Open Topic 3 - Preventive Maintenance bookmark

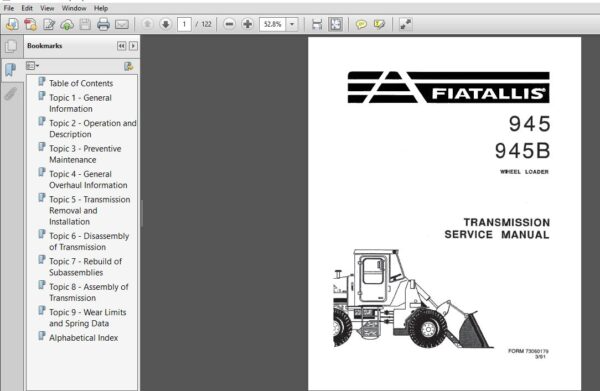coord(85,154)
